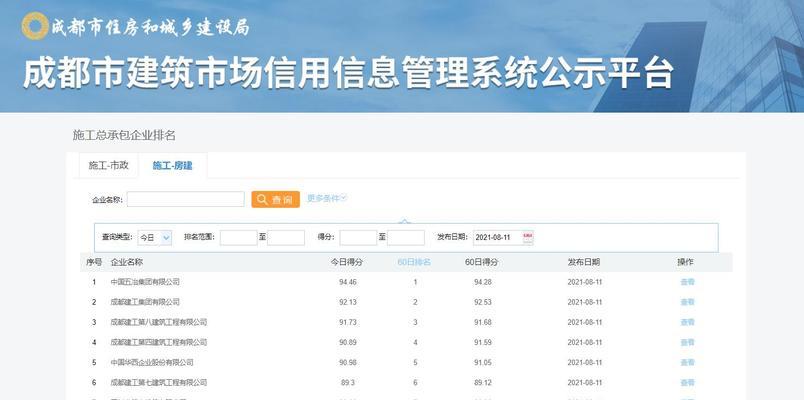
Task: Click the 今日得分 column header
Action: click(347, 262)
